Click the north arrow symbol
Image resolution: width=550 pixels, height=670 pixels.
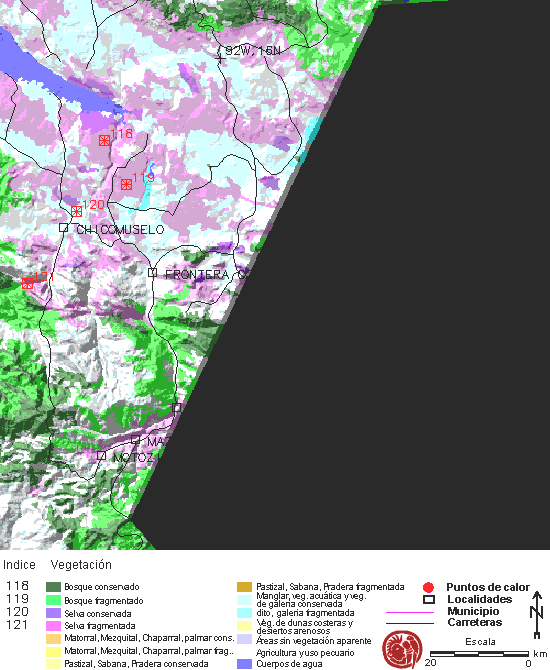tap(537, 614)
